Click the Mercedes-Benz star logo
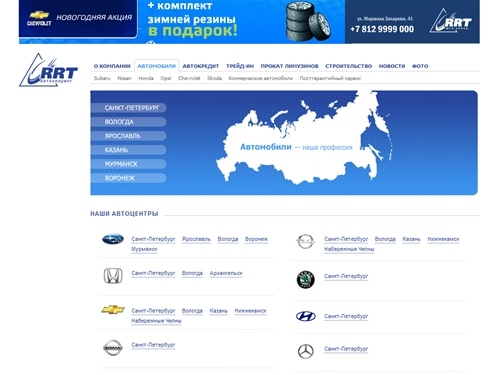Viewport: 500px width, 375px height. pos(306,351)
